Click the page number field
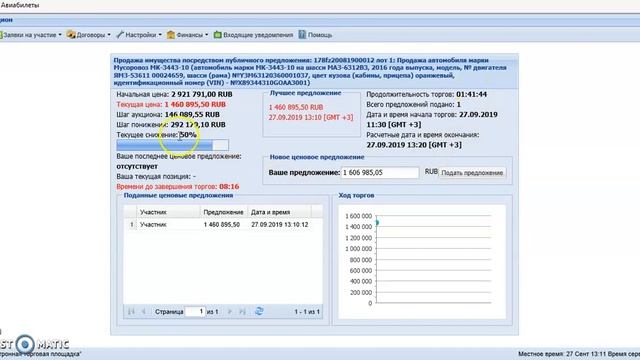The image size is (640, 360). click(x=195, y=311)
